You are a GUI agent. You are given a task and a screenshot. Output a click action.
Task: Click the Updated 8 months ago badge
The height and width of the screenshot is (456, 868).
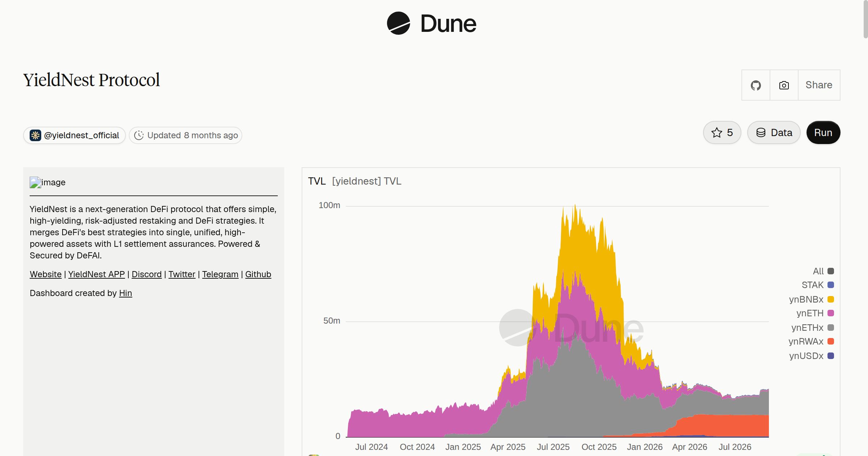(x=186, y=135)
